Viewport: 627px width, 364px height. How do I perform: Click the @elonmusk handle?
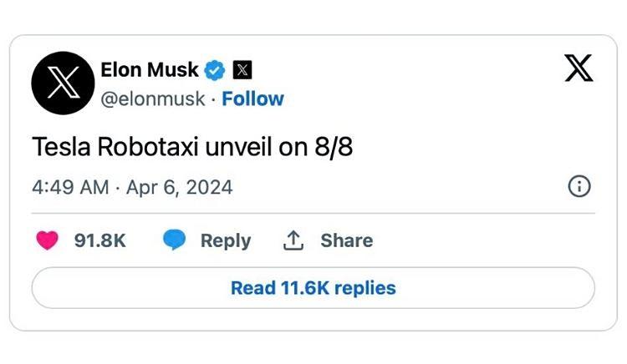point(152,99)
